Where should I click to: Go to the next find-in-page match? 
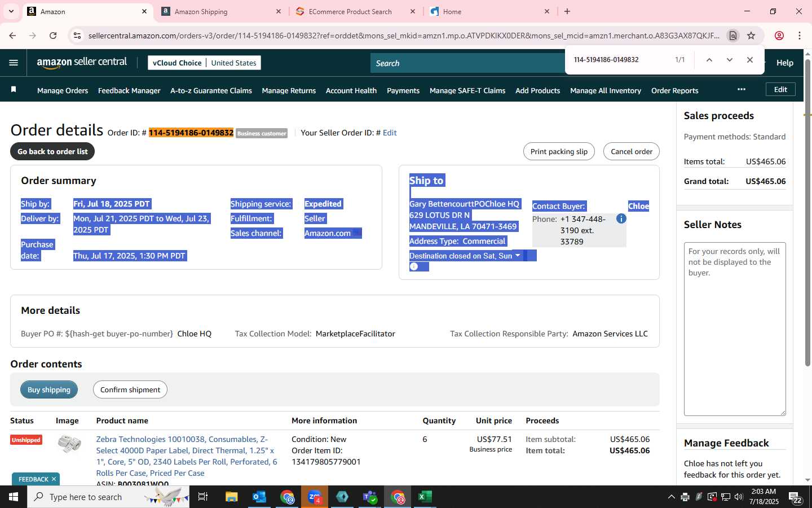click(x=730, y=60)
